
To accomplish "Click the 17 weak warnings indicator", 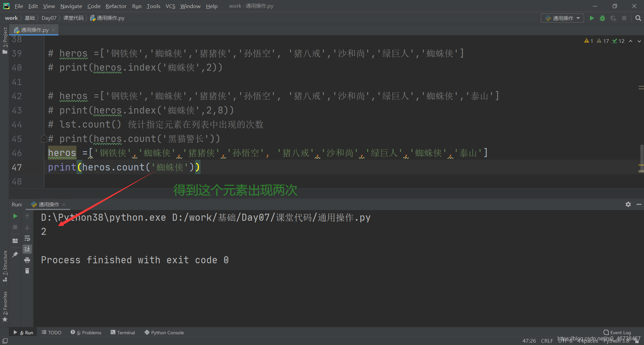I will [x=603, y=41].
